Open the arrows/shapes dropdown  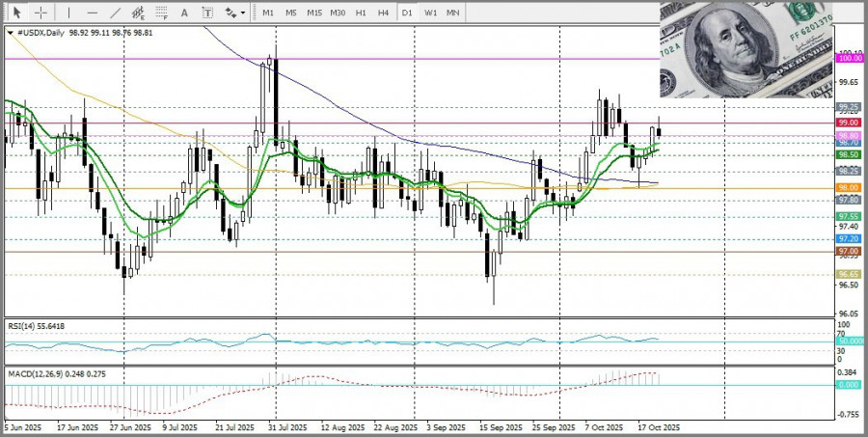point(233,13)
